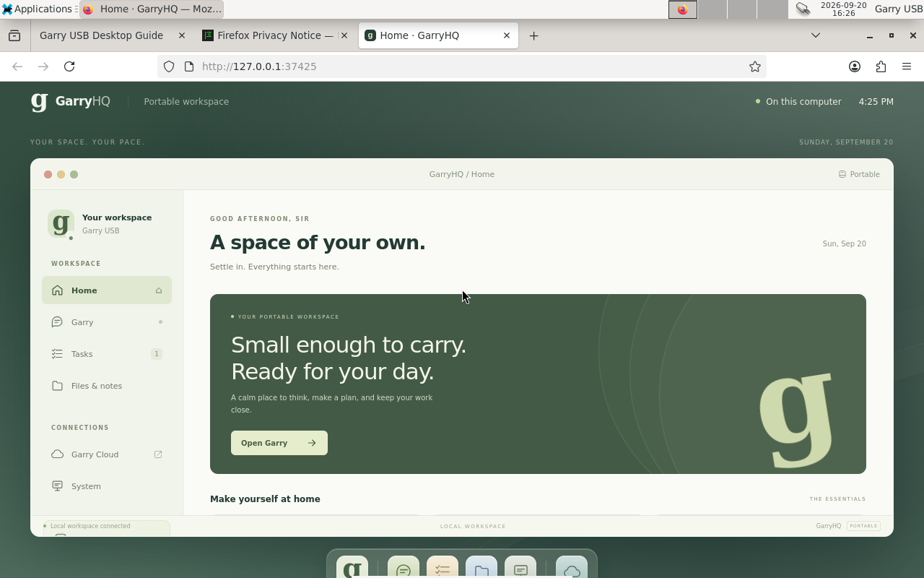Click the Tasks count badge
Viewport: 924px width, 578px height.
(x=156, y=354)
